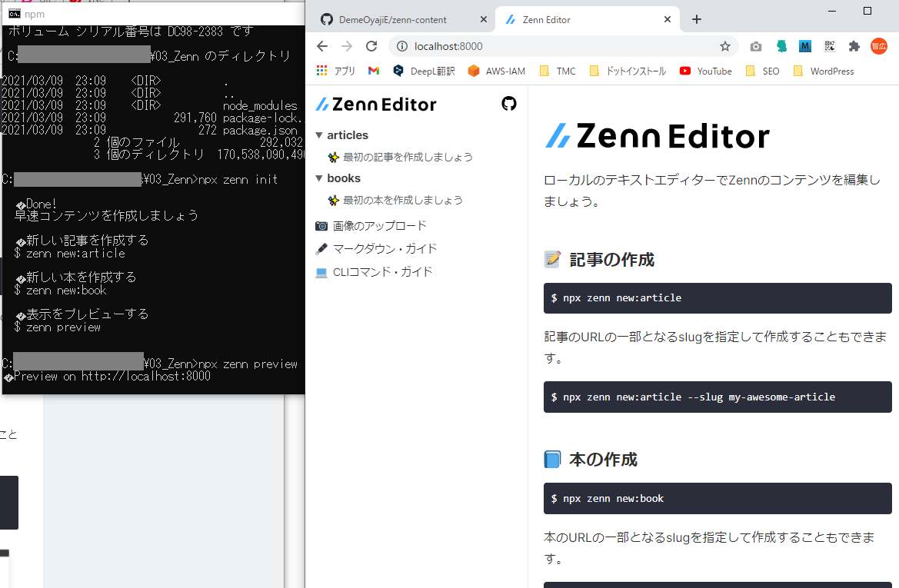Minimize the Chrome window
Image resolution: width=899 pixels, height=588 pixels.
tap(832, 11)
